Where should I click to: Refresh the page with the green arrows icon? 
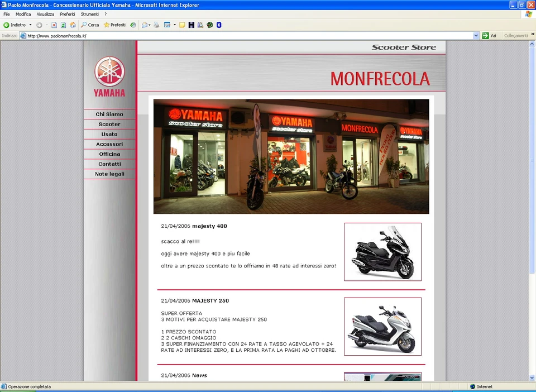63,25
